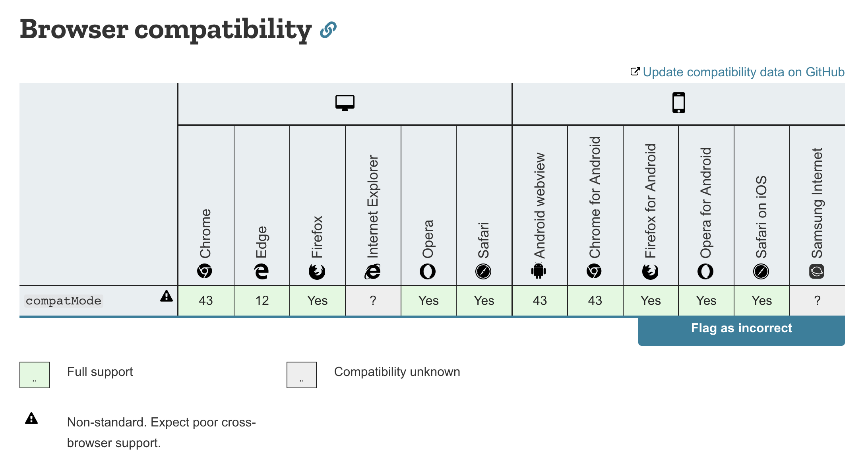
Task: Click the desktop Firefox browser icon
Action: [x=317, y=271]
